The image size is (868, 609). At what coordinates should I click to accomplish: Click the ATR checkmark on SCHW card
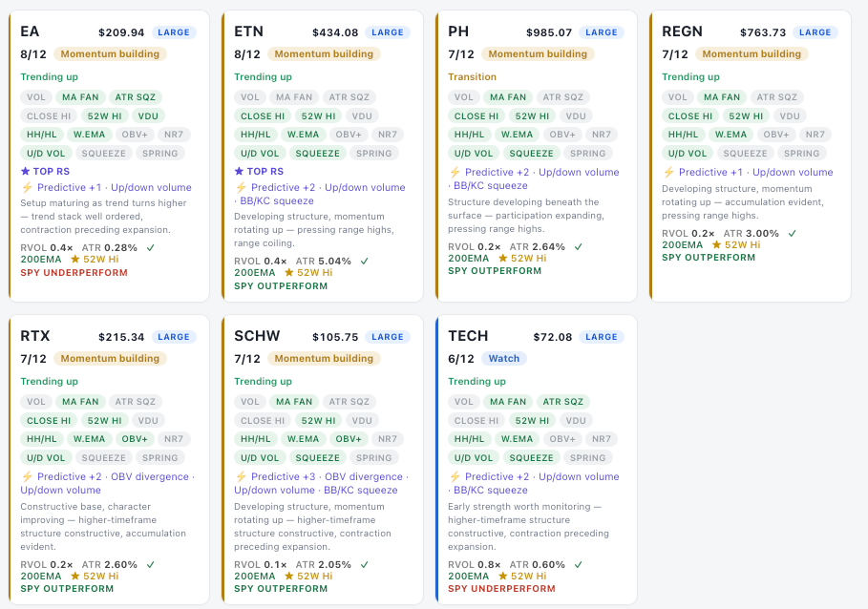(x=364, y=565)
